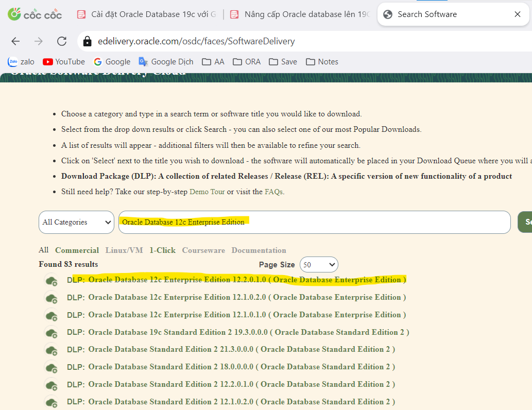Filter results by Linux/VM
Image resolution: width=532 pixels, height=410 pixels.
[124, 250]
